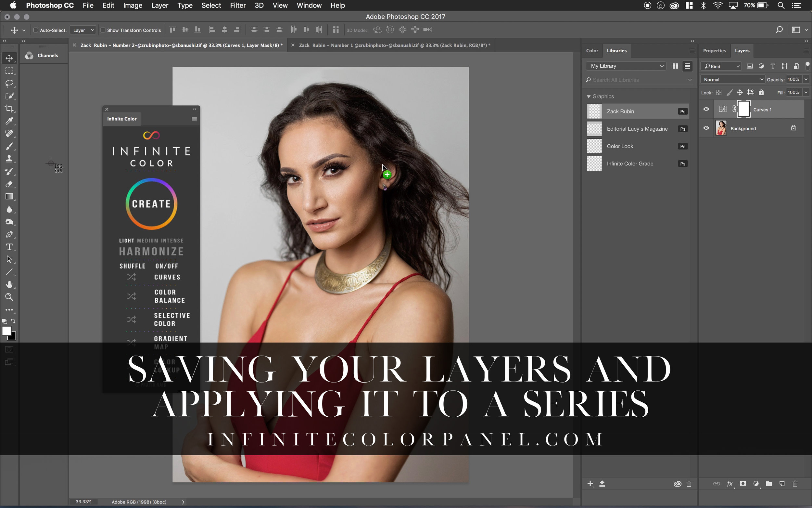
Task: Select the Clone Stamp tool
Action: point(9,159)
